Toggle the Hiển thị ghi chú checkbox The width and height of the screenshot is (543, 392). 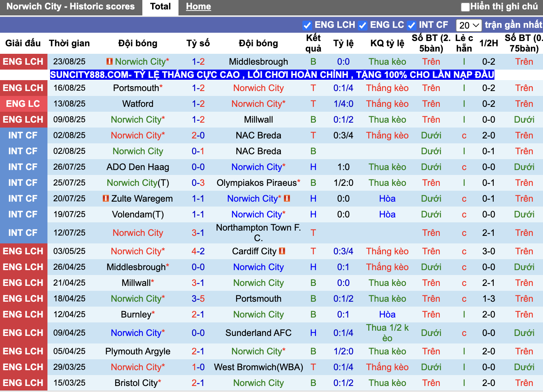(x=465, y=7)
